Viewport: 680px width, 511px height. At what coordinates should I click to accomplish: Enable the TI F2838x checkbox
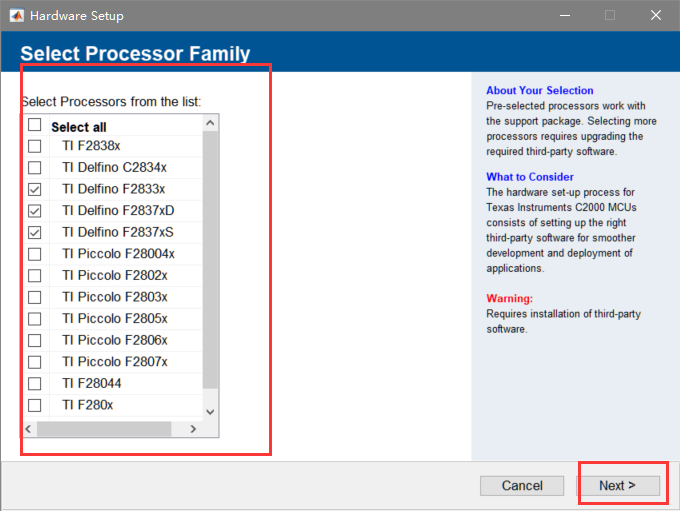35,146
